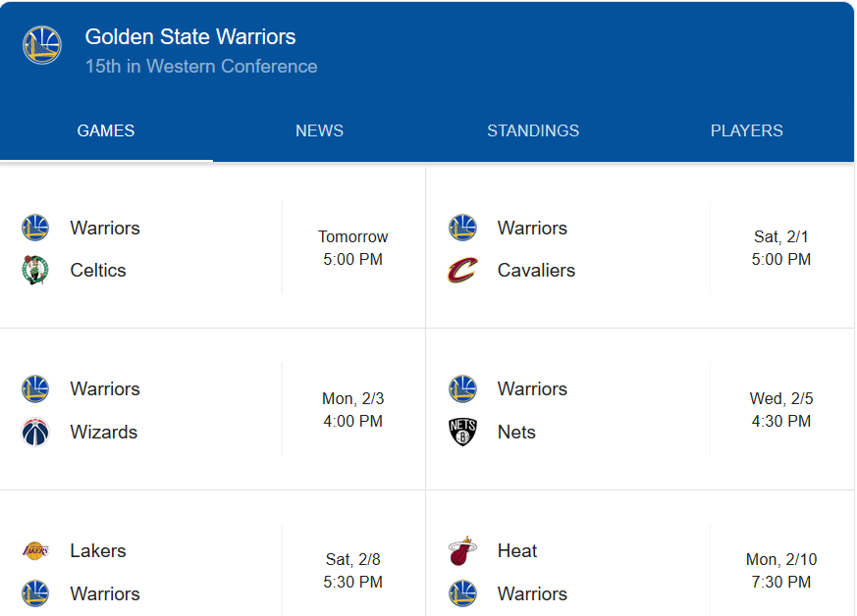Click the 15th in Western Conference text

201,67
